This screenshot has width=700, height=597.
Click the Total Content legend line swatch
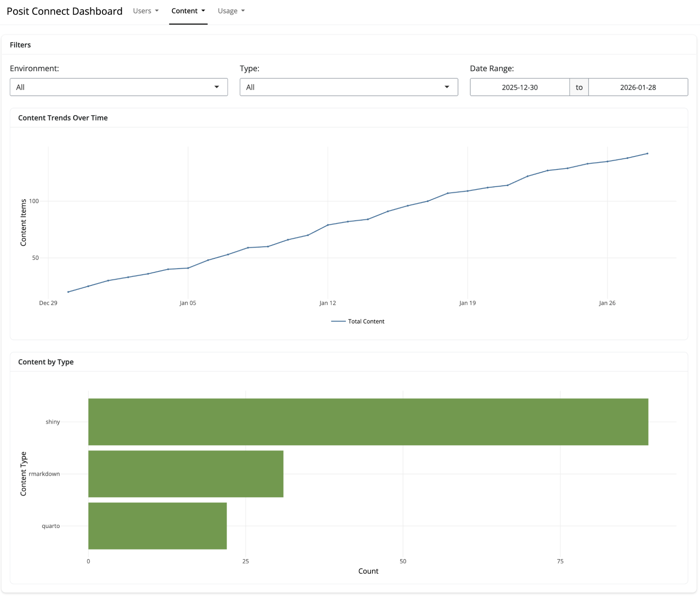point(338,321)
